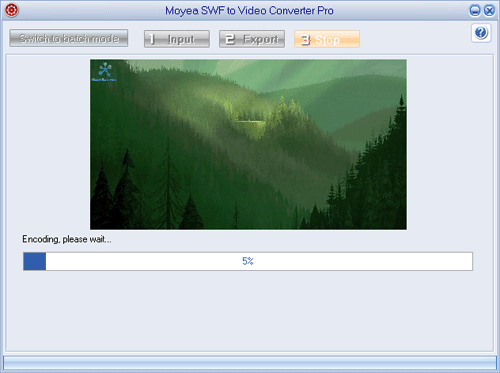Image resolution: width=500 pixels, height=373 pixels.
Task: Click the 'Encoding, please wait...' status text
Action: 67,239
